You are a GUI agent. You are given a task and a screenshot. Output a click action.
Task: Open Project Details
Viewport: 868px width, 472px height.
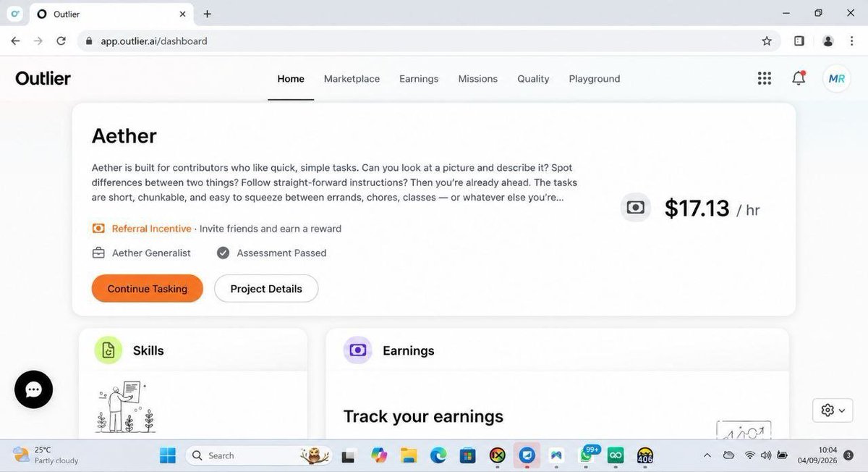point(266,288)
